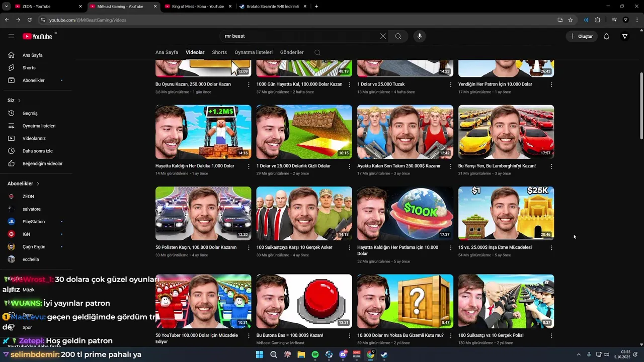644x362 pixels.
Task: Open the browser extensions puzzle icon
Action: click(x=598, y=20)
